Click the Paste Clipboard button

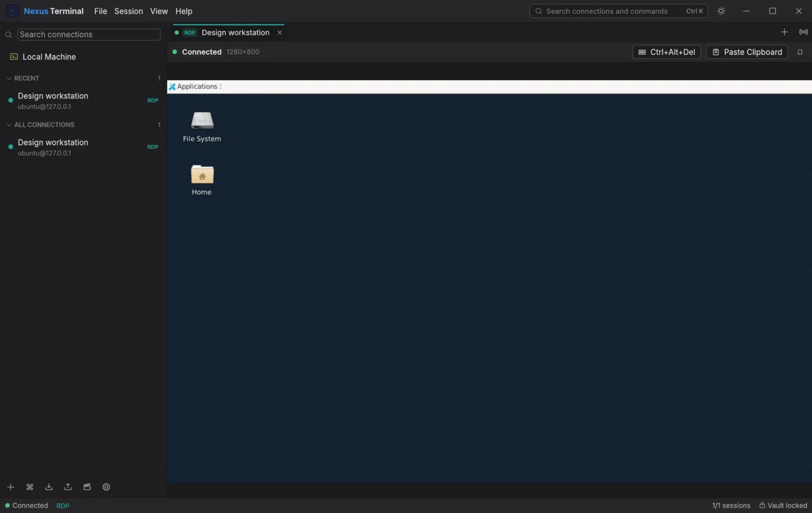pyautogui.click(x=747, y=52)
